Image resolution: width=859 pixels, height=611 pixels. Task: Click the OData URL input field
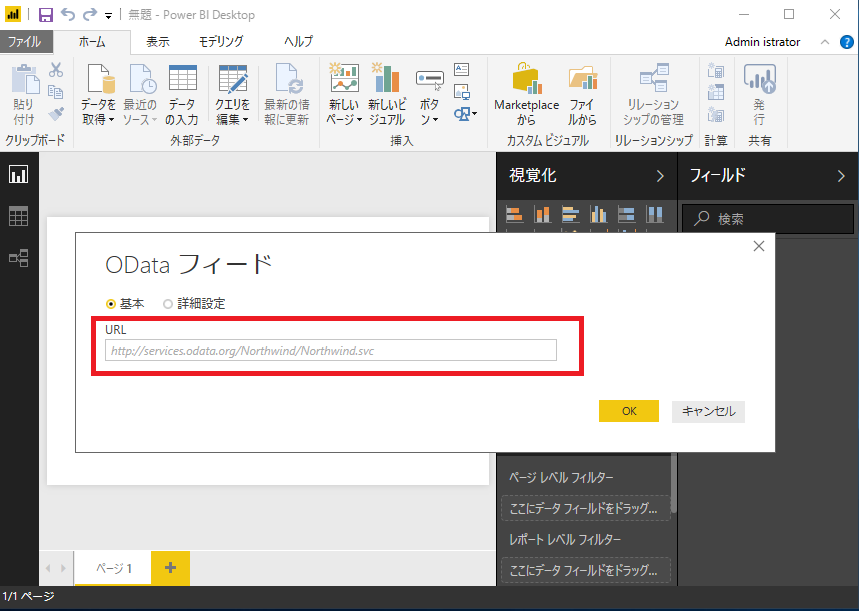[x=331, y=350]
